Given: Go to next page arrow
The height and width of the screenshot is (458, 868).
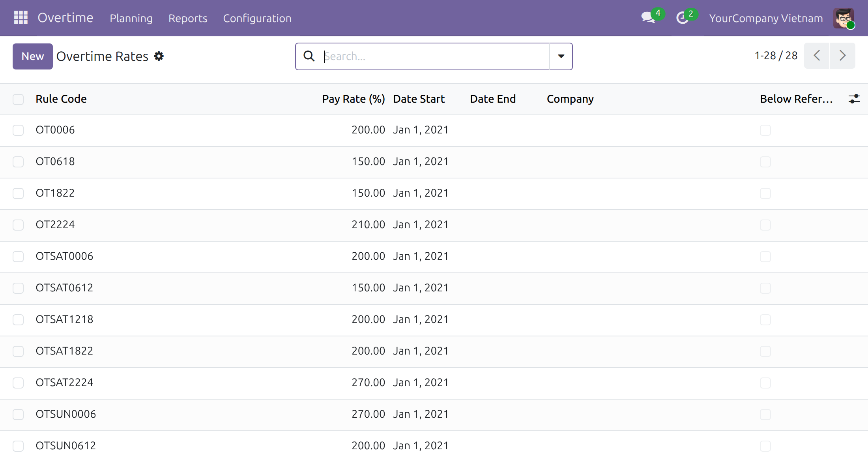Looking at the screenshot, I should pos(842,56).
